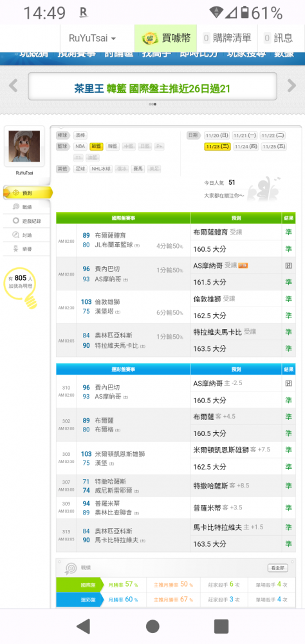Go to next banner with right arrow

[x=291, y=86]
